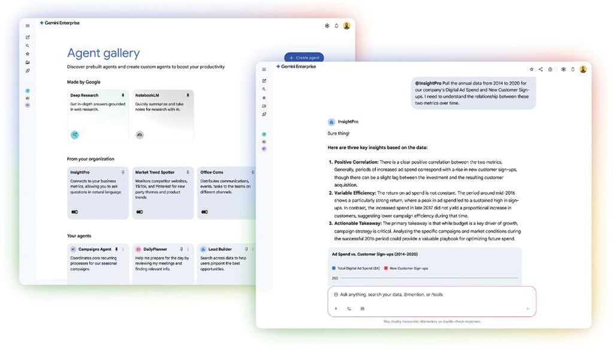Toggle New Customer Sign-ups legend swatch
This screenshot has width=613, height=364.
point(386,268)
